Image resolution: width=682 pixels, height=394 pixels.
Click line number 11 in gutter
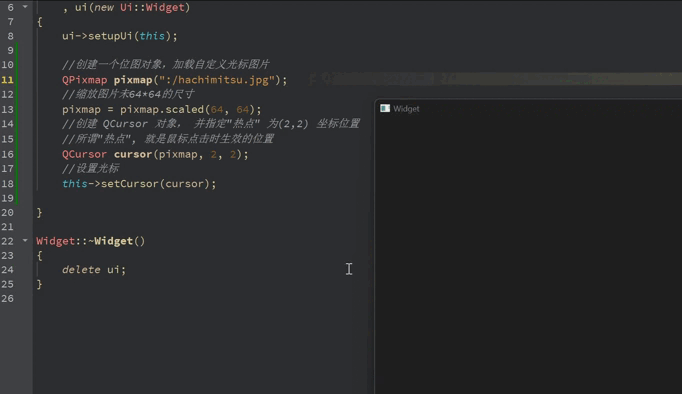pyautogui.click(x=7, y=80)
